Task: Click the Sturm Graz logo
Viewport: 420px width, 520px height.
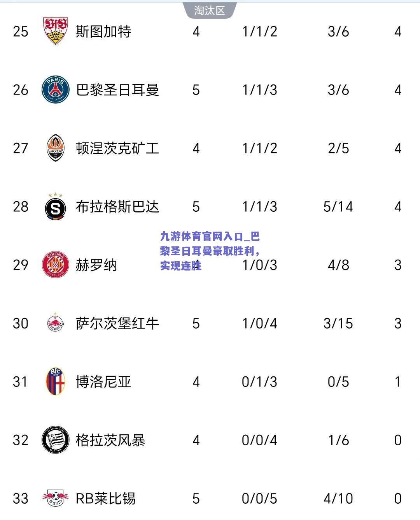Action: click(x=56, y=440)
